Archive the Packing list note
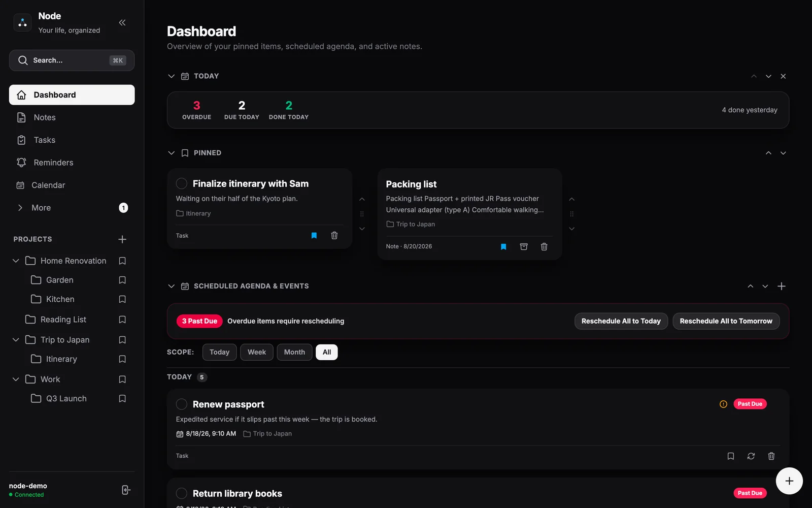 (x=524, y=246)
